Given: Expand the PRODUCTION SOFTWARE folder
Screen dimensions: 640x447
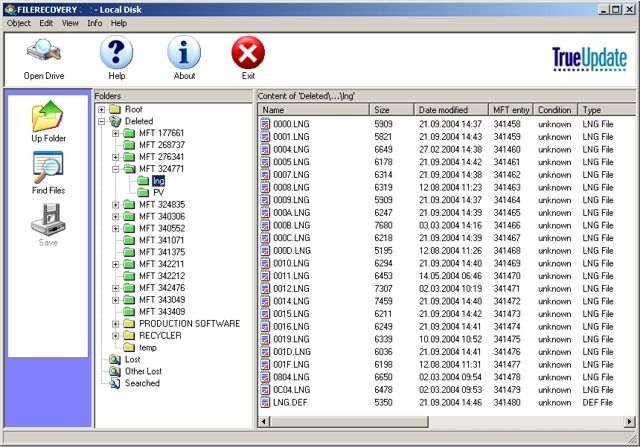Looking at the screenshot, I should coord(116,324).
